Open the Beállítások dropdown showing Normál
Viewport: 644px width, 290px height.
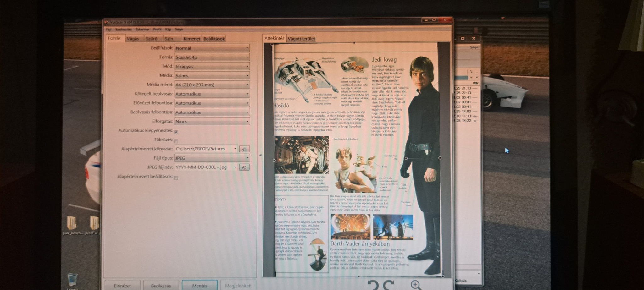pos(212,48)
